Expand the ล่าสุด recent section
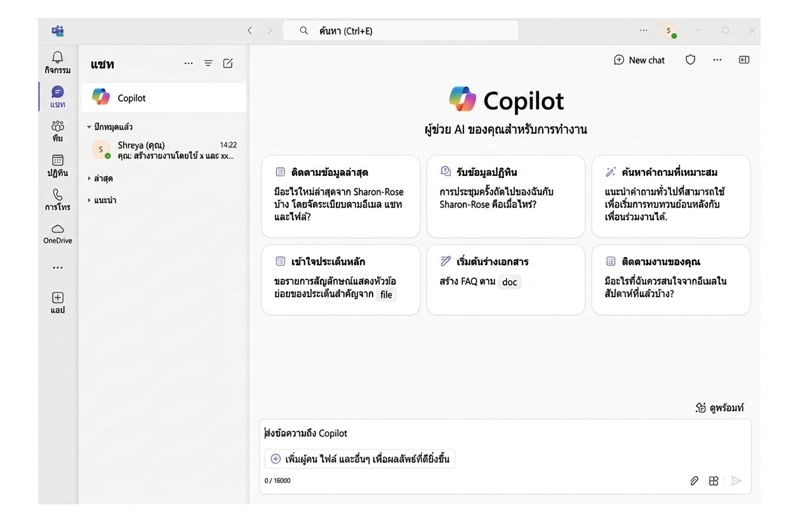812x518 pixels. (90, 178)
